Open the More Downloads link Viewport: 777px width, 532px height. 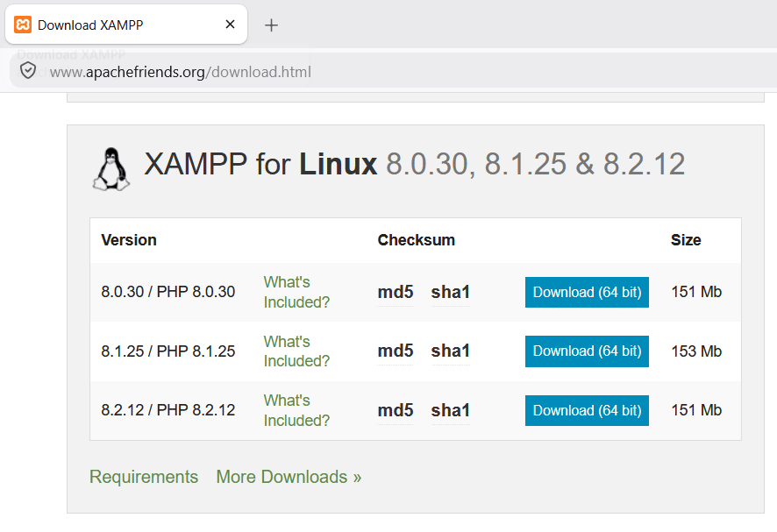pyautogui.click(x=289, y=477)
